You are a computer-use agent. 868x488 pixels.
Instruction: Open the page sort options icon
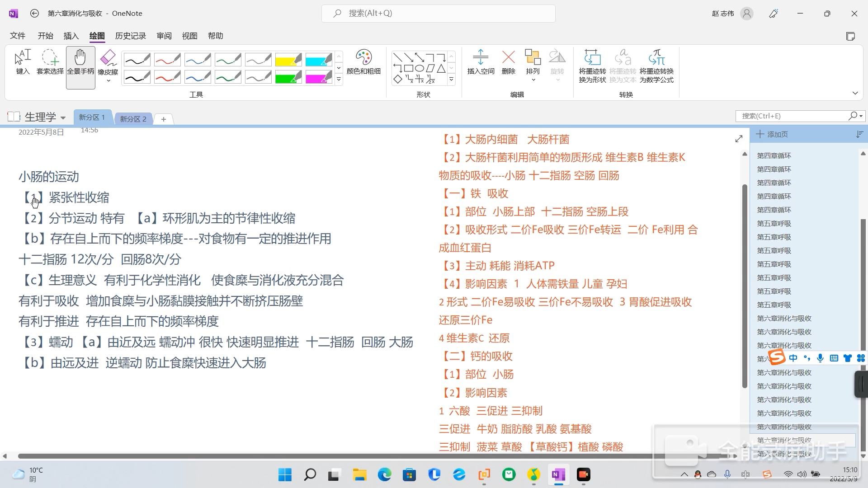click(x=859, y=134)
